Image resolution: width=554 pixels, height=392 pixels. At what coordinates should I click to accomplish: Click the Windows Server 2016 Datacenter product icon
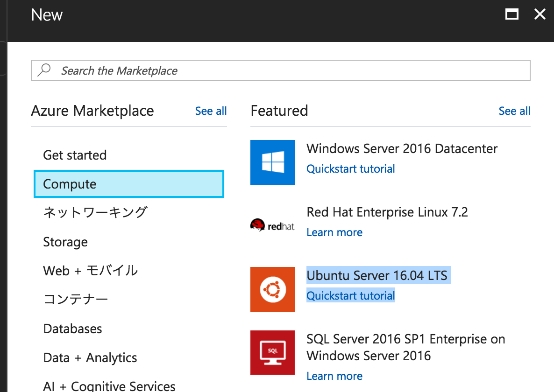pyautogui.click(x=273, y=162)
